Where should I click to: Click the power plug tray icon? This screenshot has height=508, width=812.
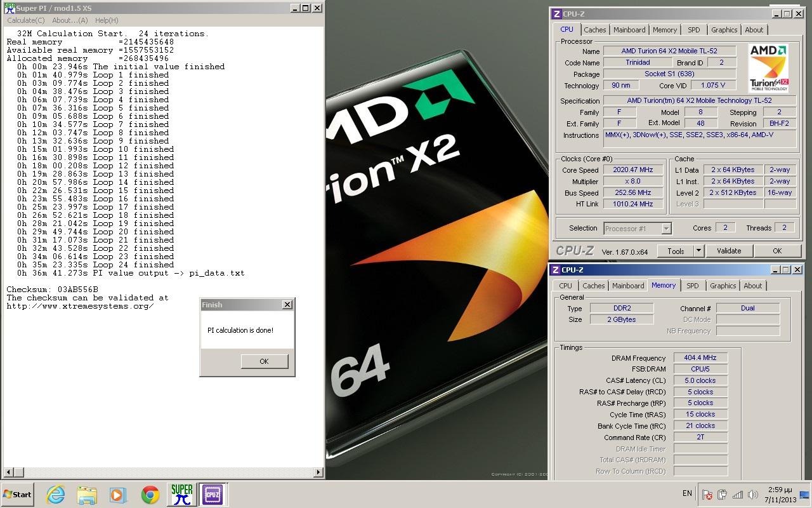pos(723,495)
